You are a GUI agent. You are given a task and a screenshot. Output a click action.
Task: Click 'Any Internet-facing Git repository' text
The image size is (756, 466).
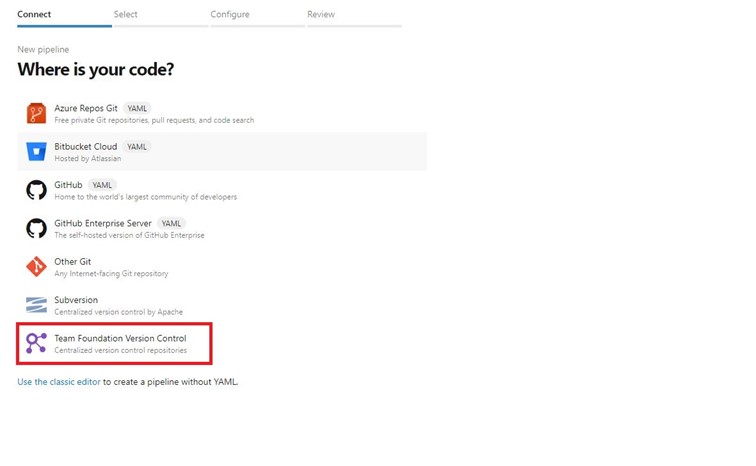111,274
